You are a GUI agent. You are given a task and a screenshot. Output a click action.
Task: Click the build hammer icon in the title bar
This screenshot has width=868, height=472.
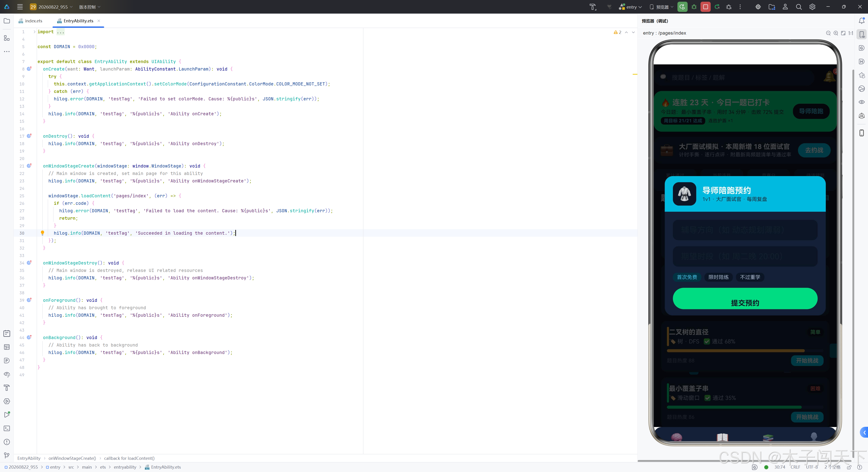point(593,7)
